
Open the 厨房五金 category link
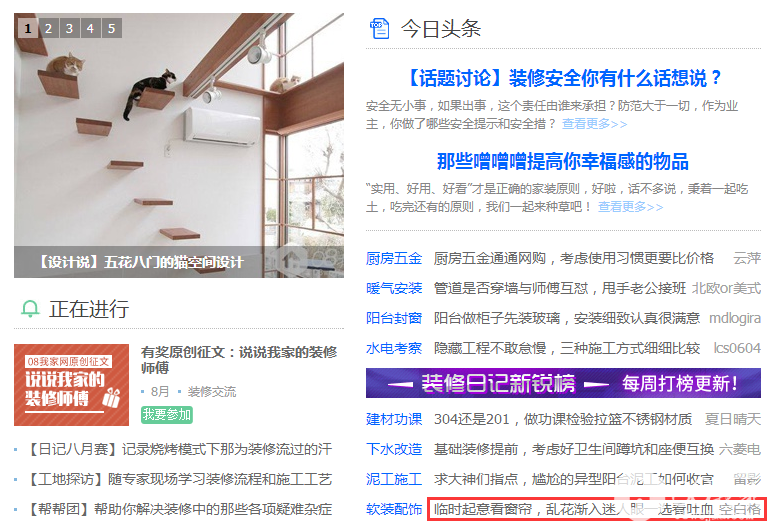point(394,258)
